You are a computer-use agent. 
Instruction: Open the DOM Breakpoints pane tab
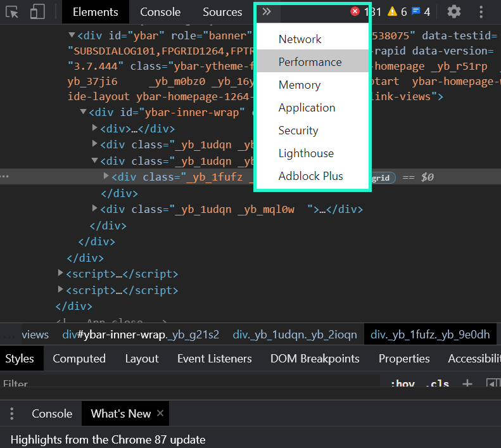pos(315,359)
